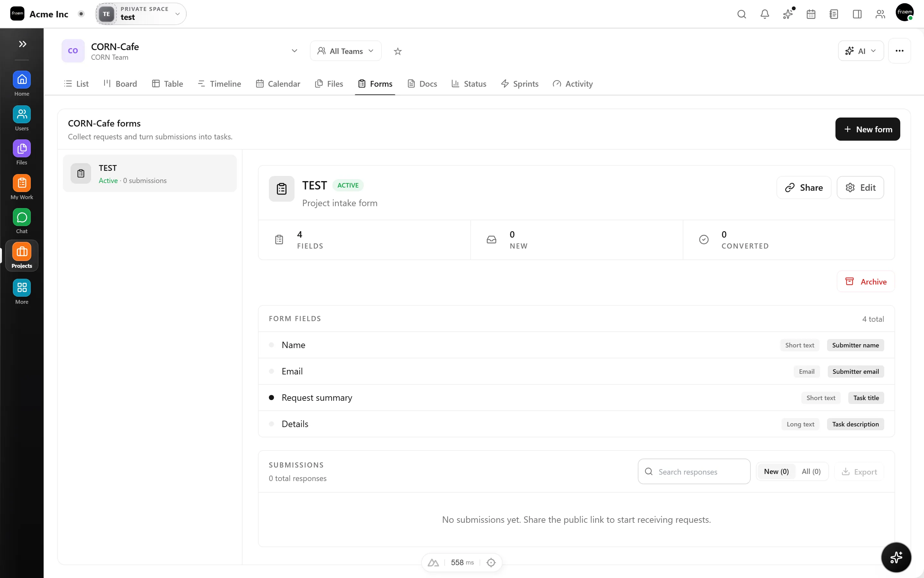Open the people icon in top bar
924x578 pixels.
coord(880,14)
